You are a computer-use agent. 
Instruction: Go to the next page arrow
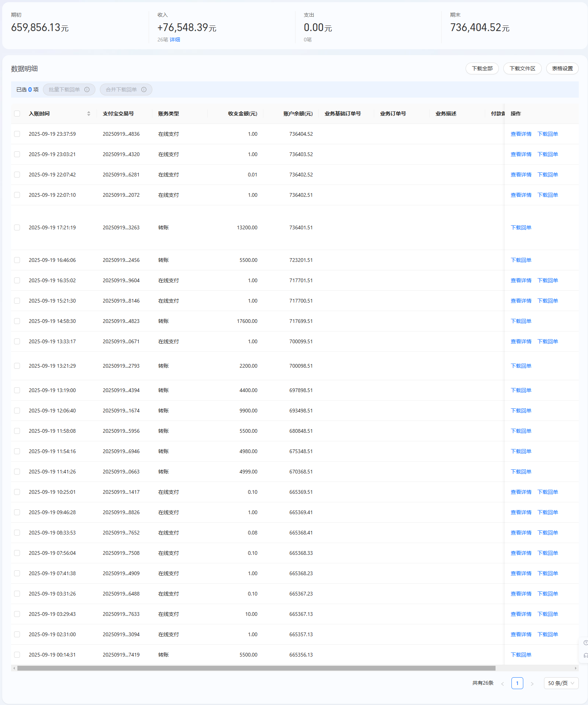(532, 684)
